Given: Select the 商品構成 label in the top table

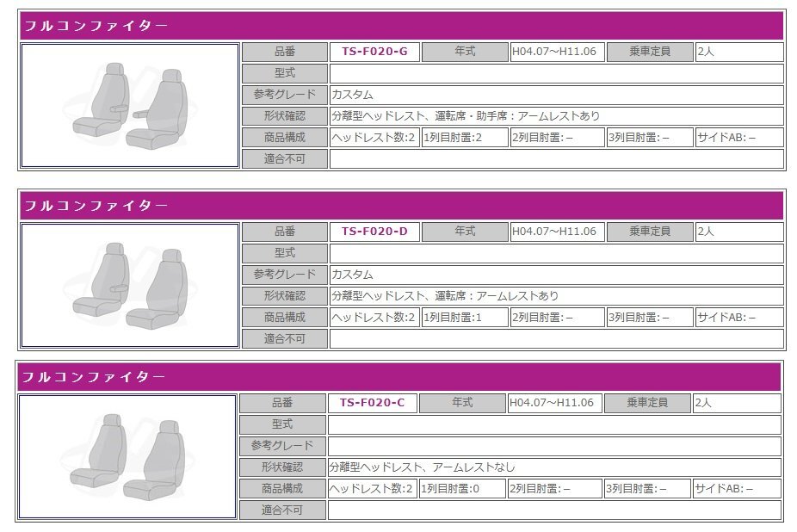Looking at the screenshot, I should tap(284, 136).
